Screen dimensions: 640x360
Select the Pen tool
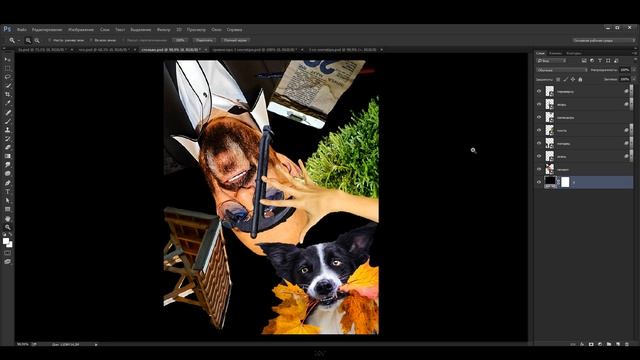point(7,183)
